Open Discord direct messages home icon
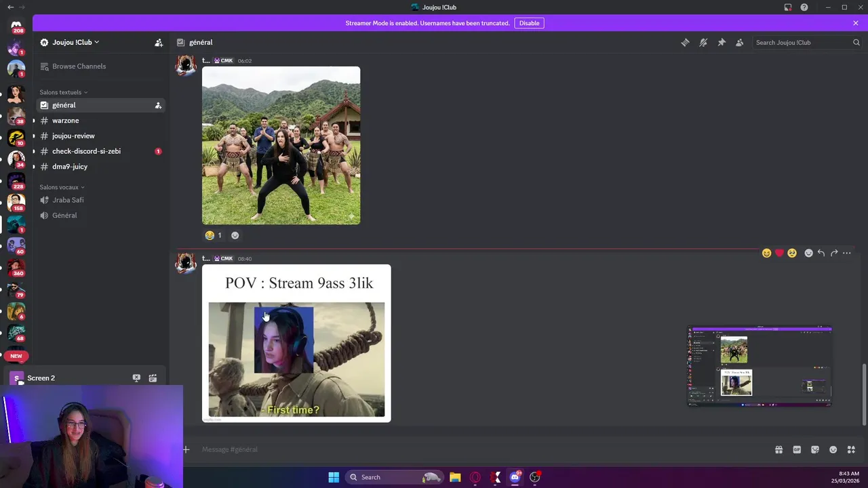The image size is (868, 488). [x=16, y=25]
